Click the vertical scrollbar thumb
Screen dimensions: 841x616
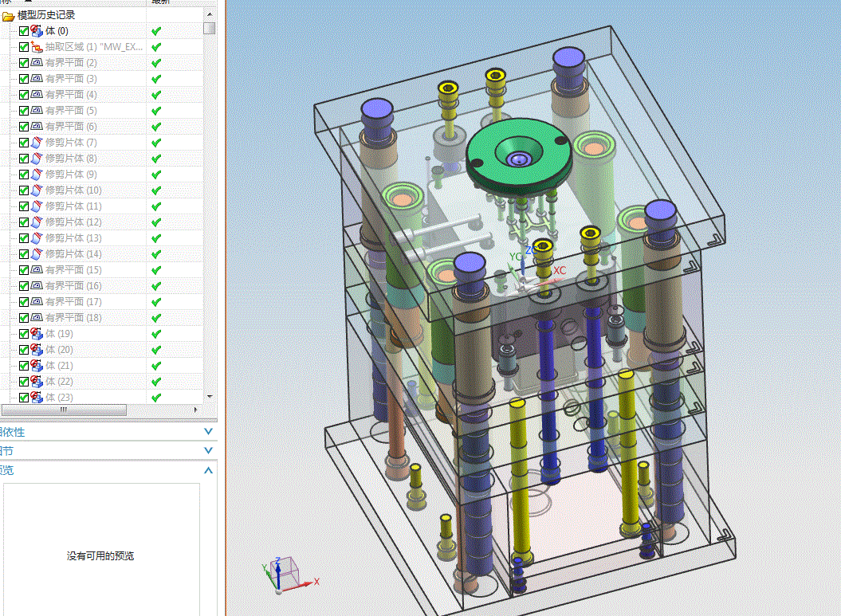pyautogui.click(x=210, y=28)
